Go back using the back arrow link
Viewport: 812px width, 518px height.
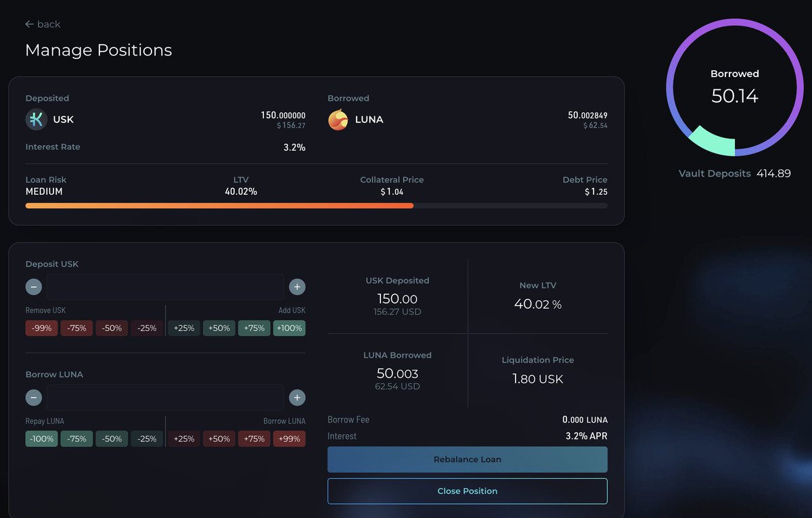pos(43,24)
